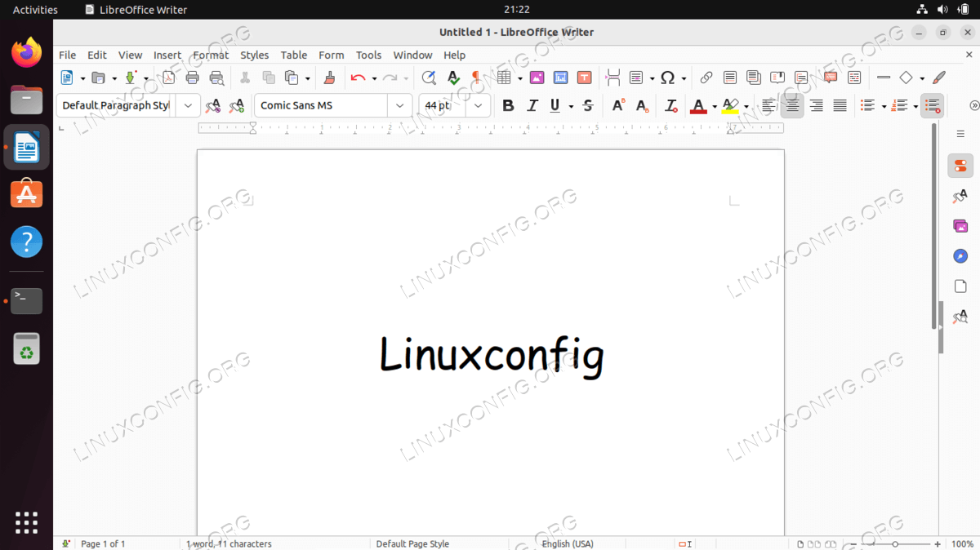Apply superscript formatting
This screenshot has height=550, width=980.
point(618,105)
